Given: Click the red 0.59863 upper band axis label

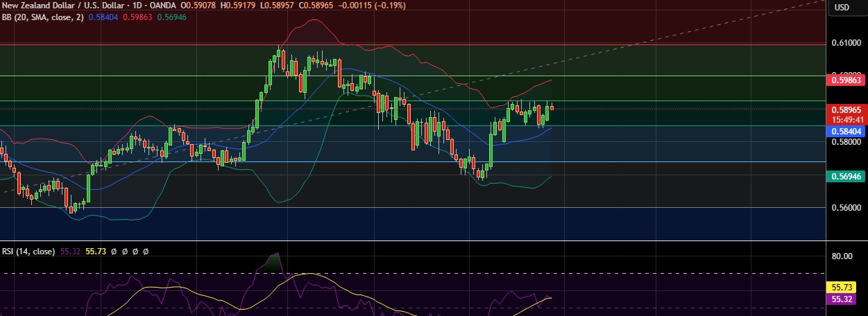Looking at the screenshot, I should pos(846,80).
